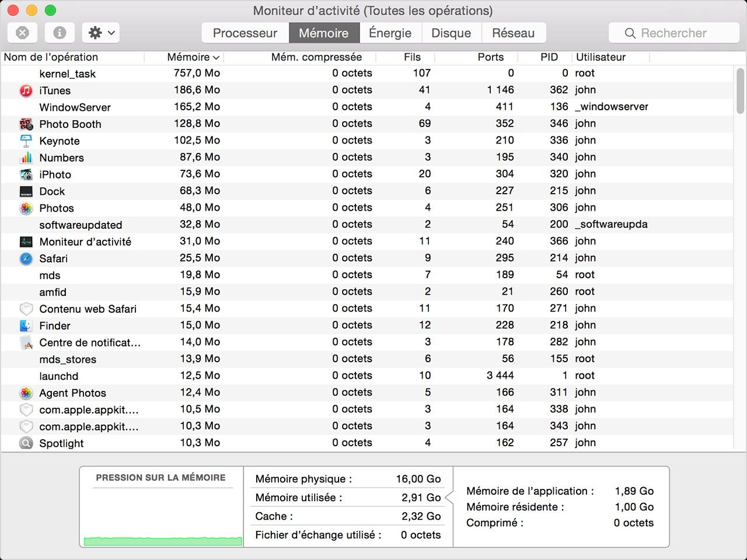747x560 pixels.
Task: Click the Photos app icon
Action: tap(26, 208)
